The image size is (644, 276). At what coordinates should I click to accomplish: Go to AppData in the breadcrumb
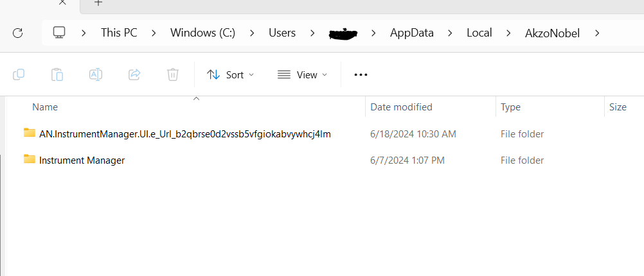tap(411, 33)
